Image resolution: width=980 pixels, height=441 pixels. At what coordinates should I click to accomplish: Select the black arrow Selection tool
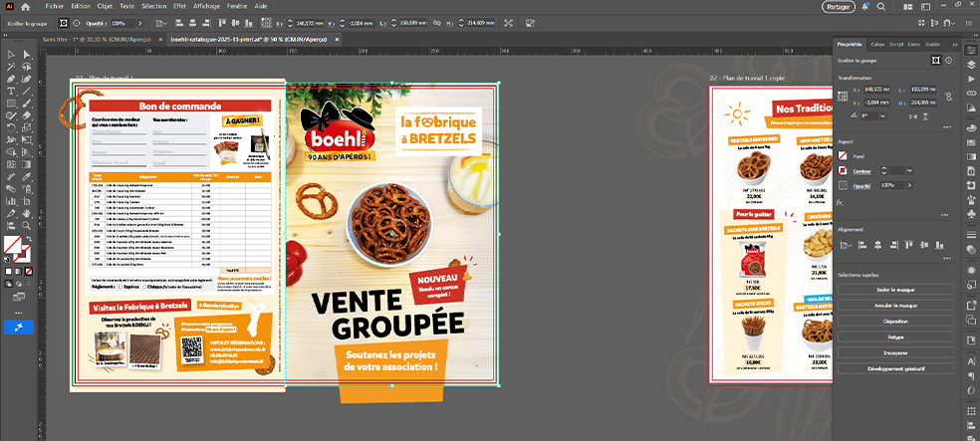(x=11, y=53)
